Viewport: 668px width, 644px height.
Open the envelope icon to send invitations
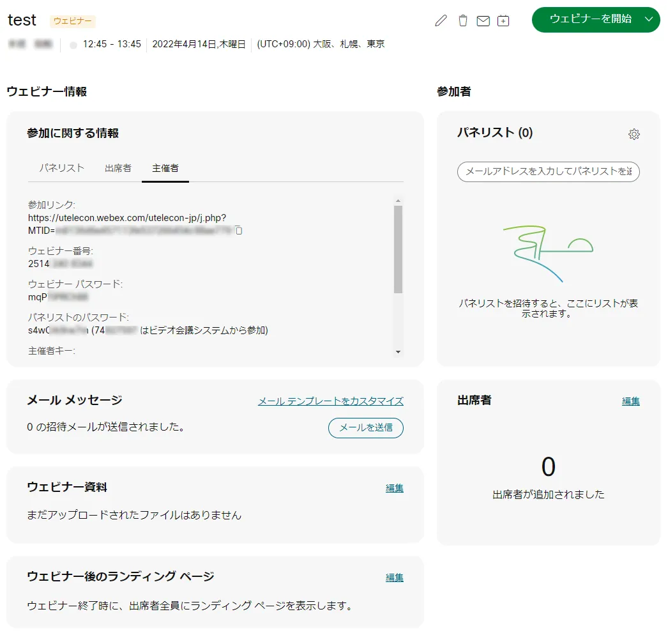point(483,21)
